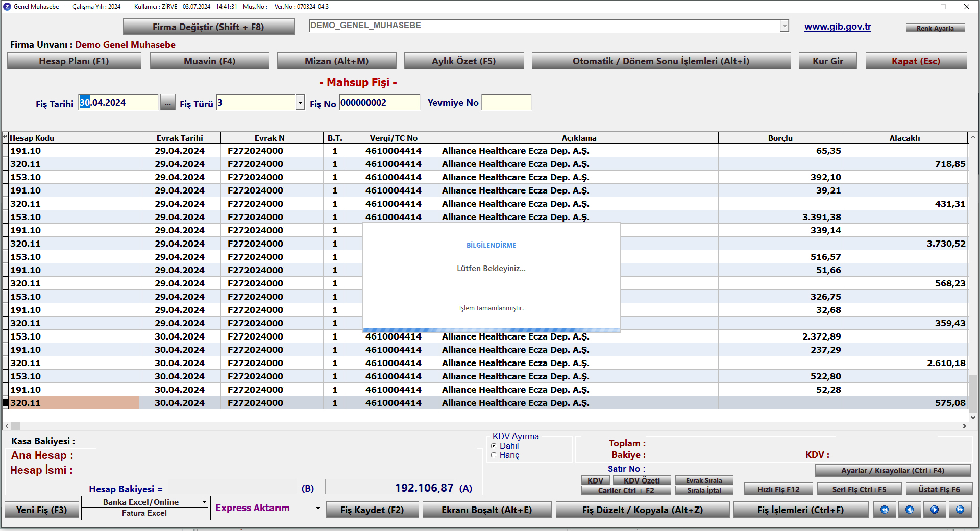Screen dimensions: 980x531
Task: Open the date picker beside Fiş Tarihi
Action: 167,103
